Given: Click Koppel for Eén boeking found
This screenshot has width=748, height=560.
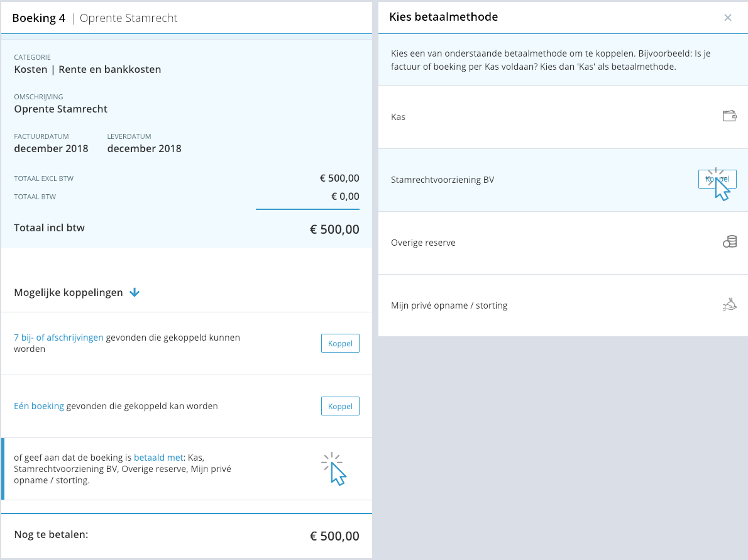Looking at the screenshot, I should [340, 406].
